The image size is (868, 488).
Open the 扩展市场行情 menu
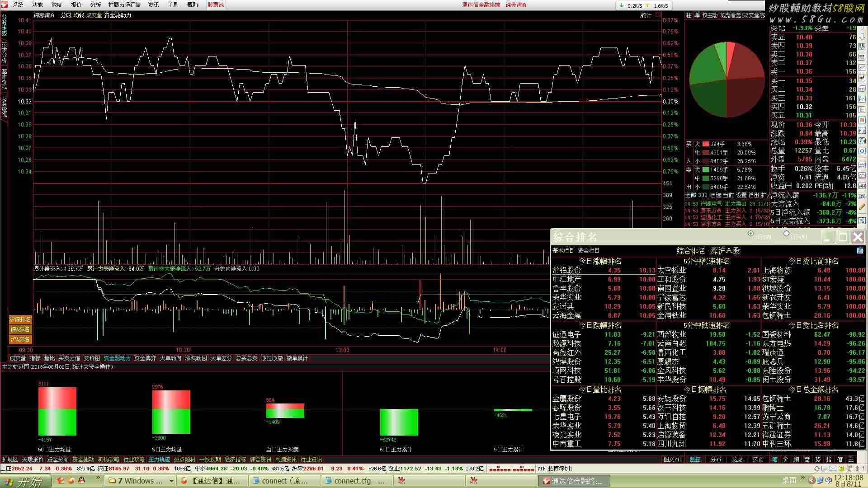(124, 5)
